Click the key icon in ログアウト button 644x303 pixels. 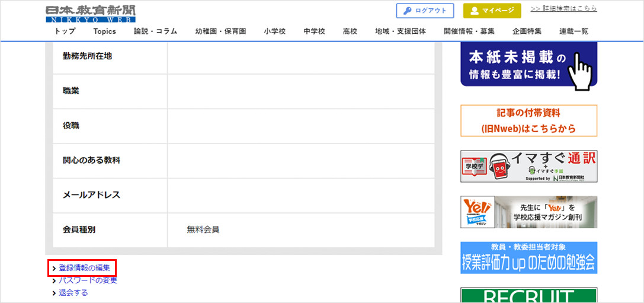408,11
